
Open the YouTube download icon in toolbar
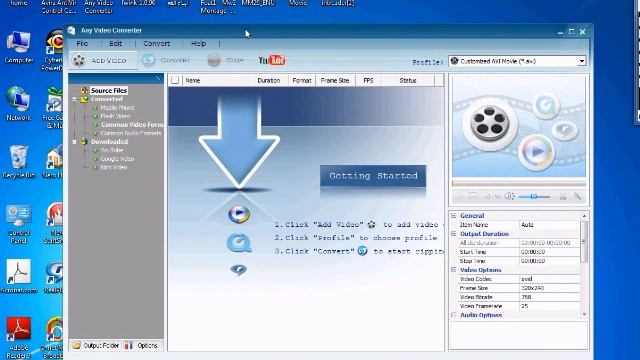point(272,60)
